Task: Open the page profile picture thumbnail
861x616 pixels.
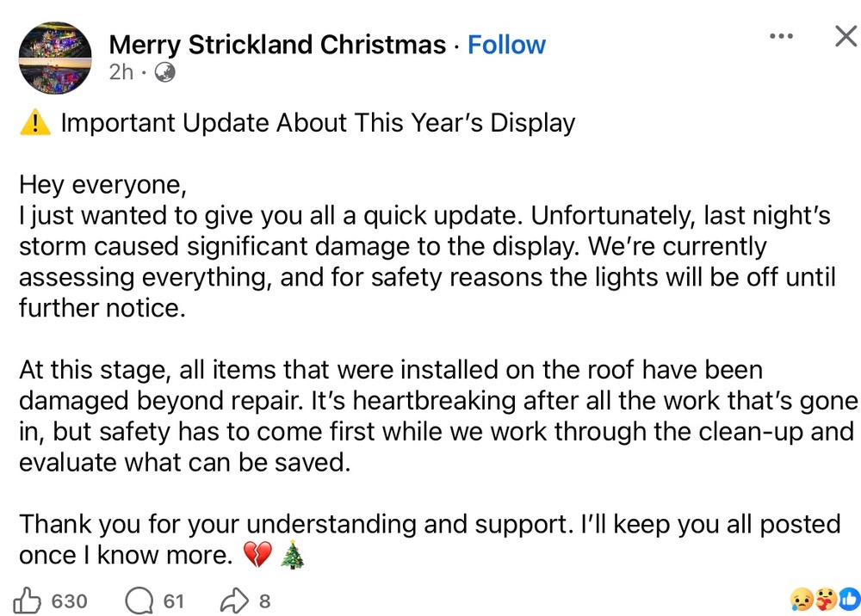Action: click(55, 56)
